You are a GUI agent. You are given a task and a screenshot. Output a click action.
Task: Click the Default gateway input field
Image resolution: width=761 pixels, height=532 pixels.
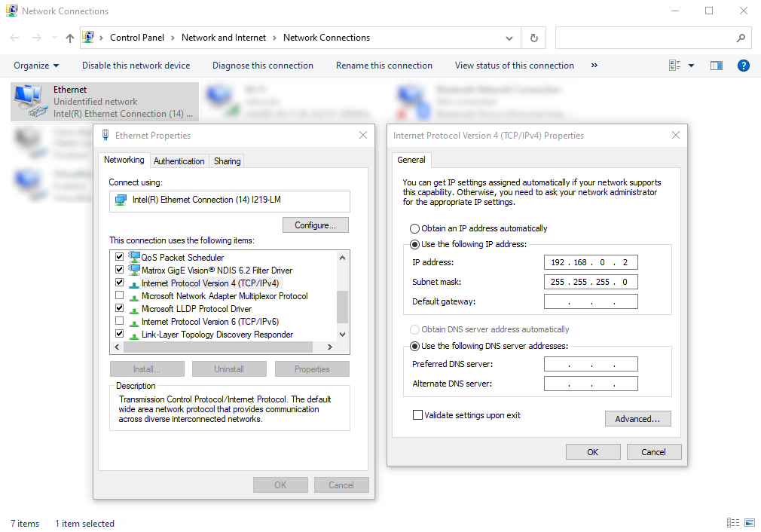click(591, 301)
